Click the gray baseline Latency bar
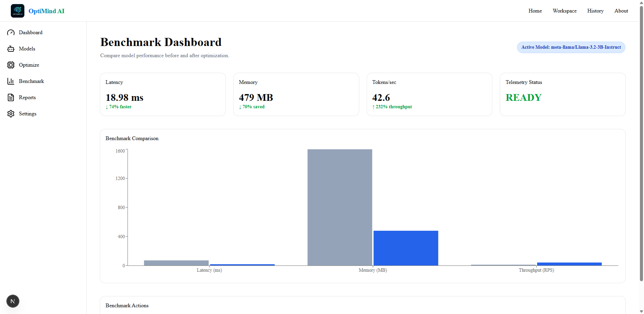644x314 pixels. click(176, 263)
